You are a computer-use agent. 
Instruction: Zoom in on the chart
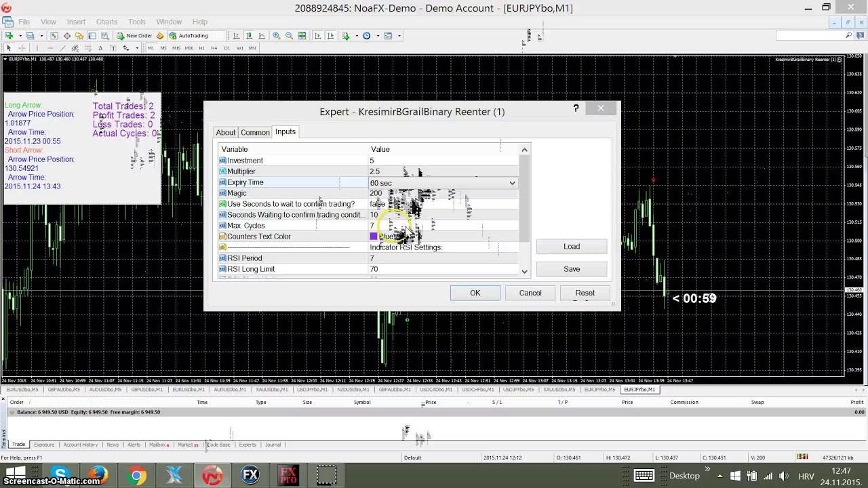point(277,35)
